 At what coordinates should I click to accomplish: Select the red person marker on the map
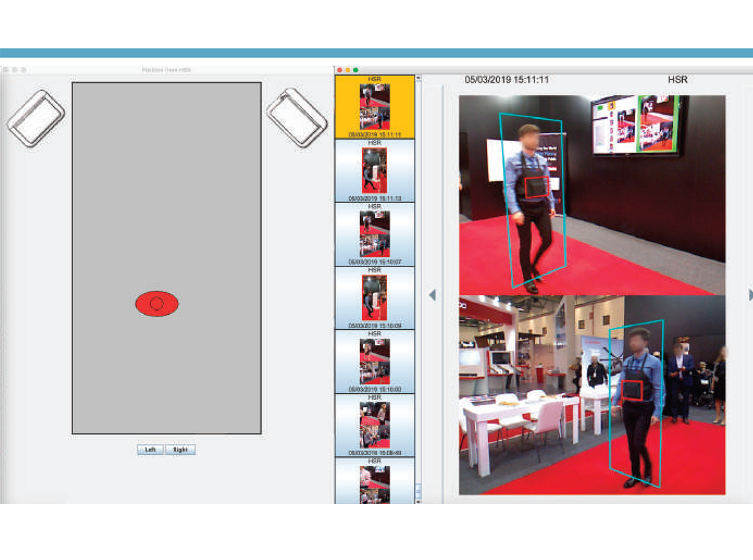tap(157, 304)
